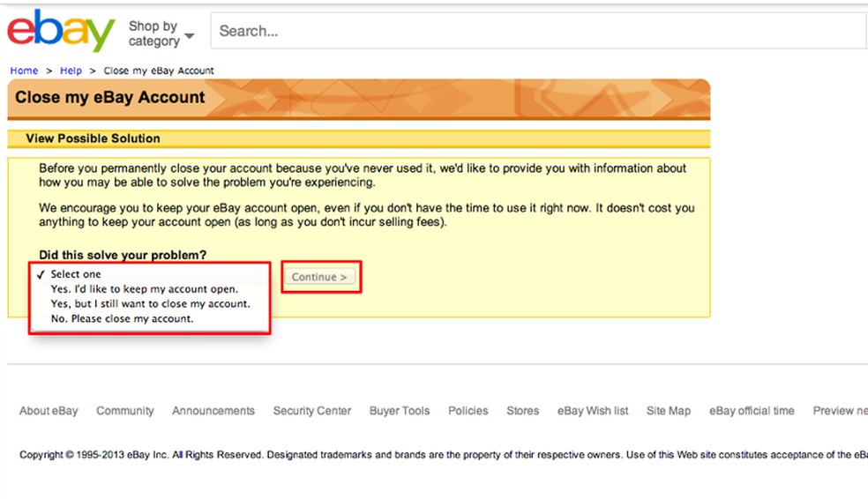Choose the 'Select one' dropdown option

click(76, 274)
